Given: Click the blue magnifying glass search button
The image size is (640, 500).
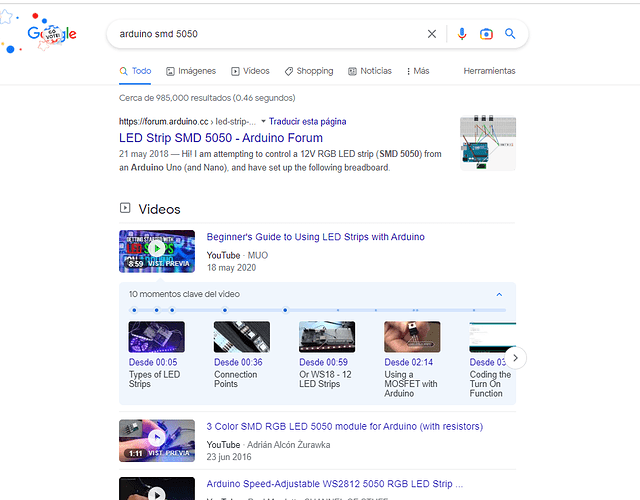Looking at the screenshot, I should [x=510, y=33].
